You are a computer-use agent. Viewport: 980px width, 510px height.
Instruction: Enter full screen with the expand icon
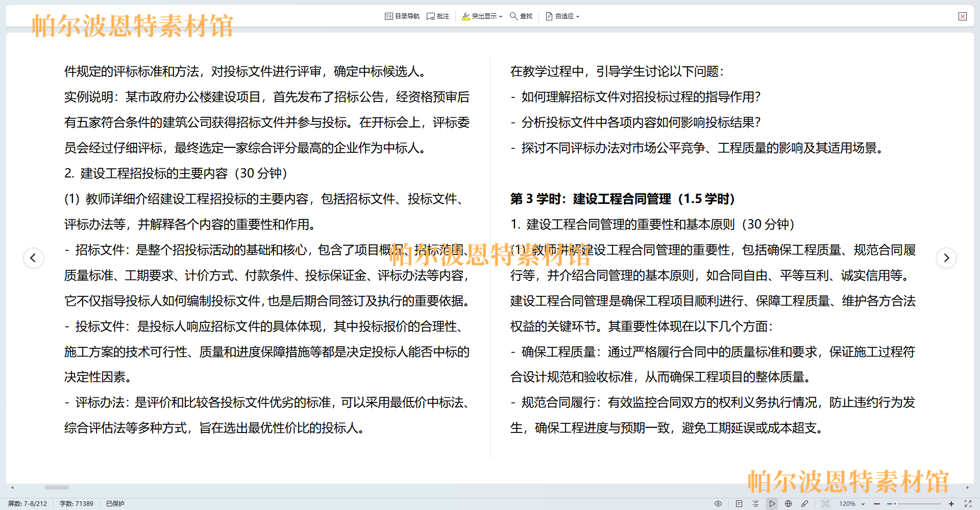coord(968,503)
